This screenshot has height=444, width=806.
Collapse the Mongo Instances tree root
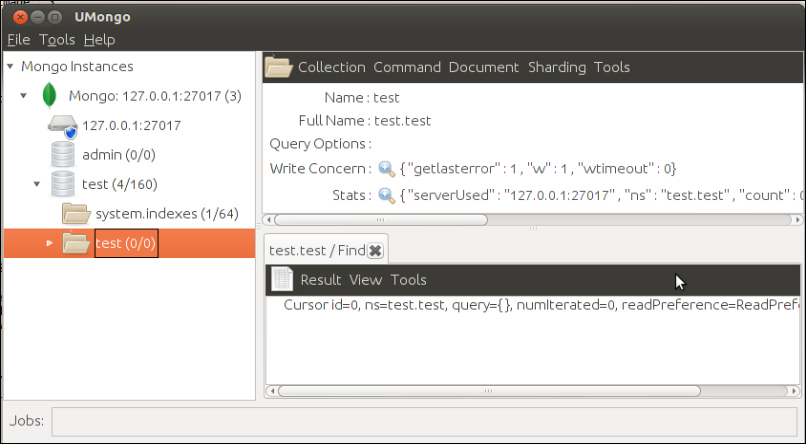[x=10, y=66]
